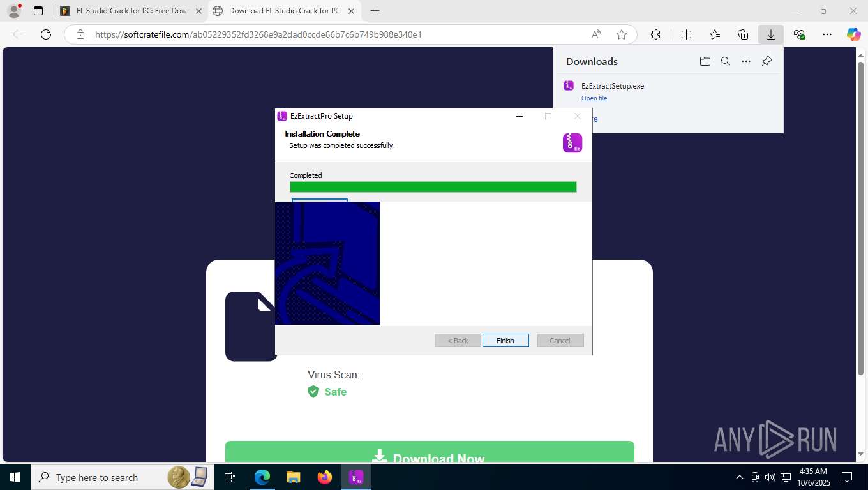Activate the Read aloud icon

point(596,34)
